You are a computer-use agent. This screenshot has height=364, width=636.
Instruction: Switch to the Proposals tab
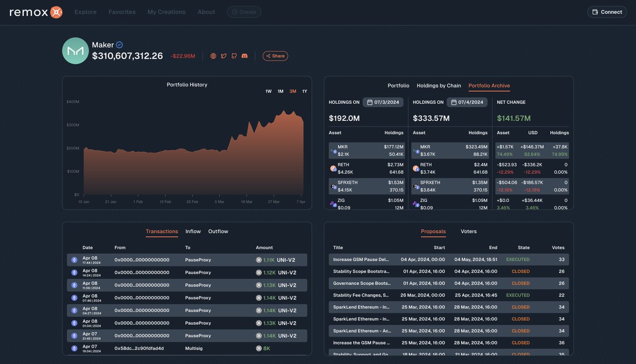pyautogui.click(x=433, y=231)
